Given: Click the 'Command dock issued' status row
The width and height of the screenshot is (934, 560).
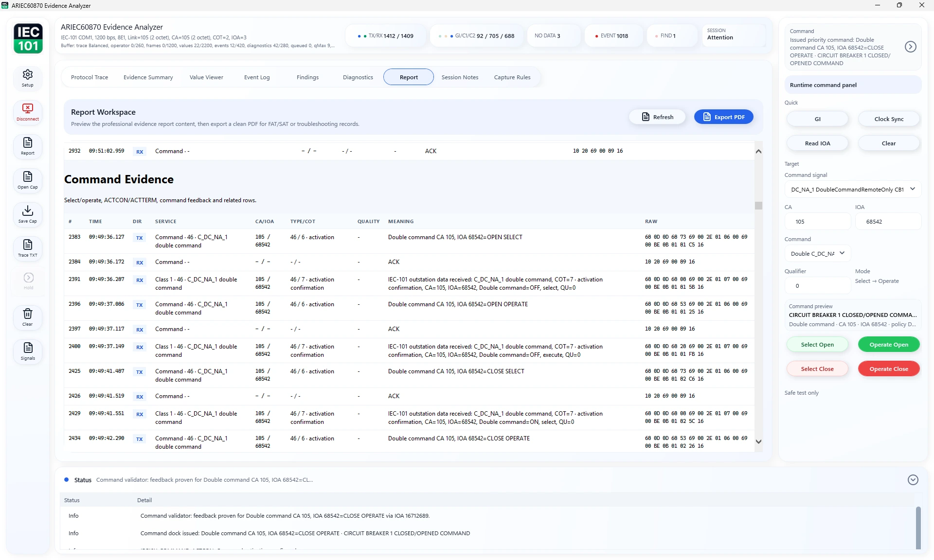Looking at the screenshot, I should click(x=486, y=533).
